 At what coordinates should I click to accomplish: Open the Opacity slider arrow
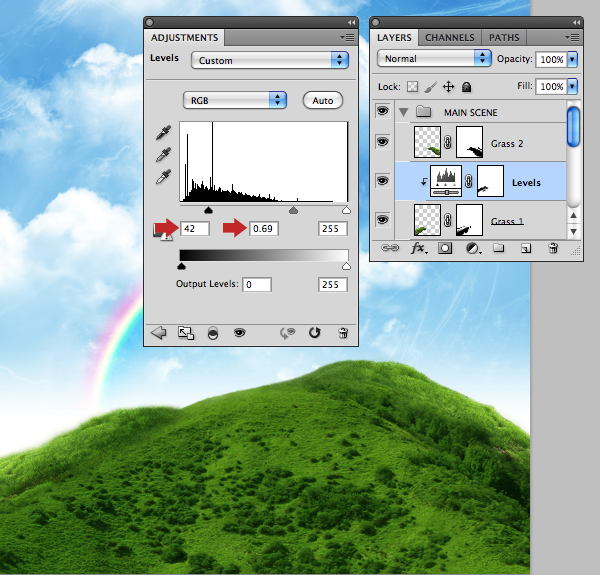click(x=572, y=59)
